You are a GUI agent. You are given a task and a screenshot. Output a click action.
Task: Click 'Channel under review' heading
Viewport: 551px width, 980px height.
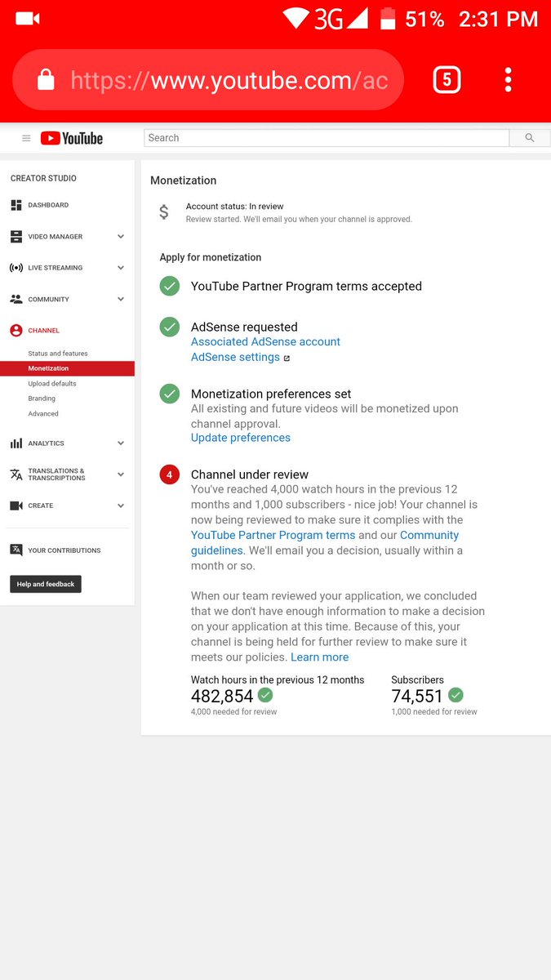pyautogui.click(x=250, y=474)
